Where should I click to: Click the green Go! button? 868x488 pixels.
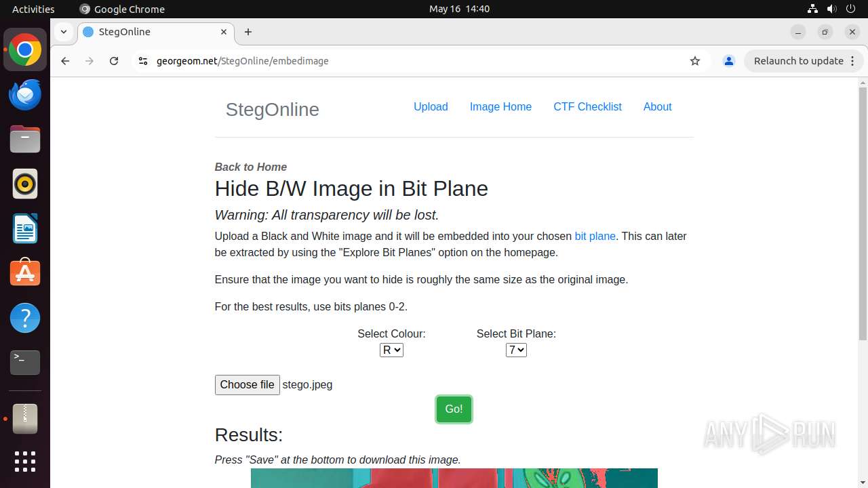[x=454, y=409]
